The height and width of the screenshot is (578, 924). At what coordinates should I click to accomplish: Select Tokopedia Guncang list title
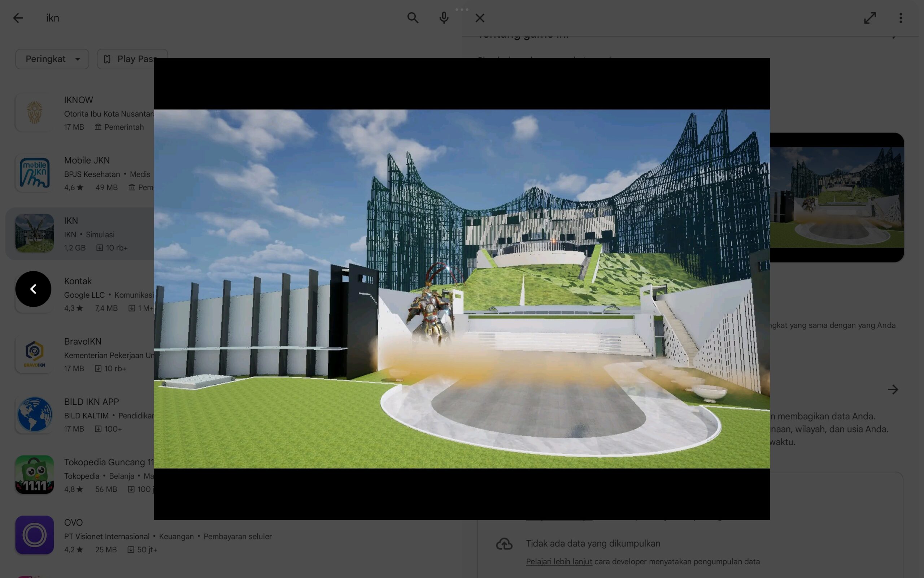(x=109, y=462)
